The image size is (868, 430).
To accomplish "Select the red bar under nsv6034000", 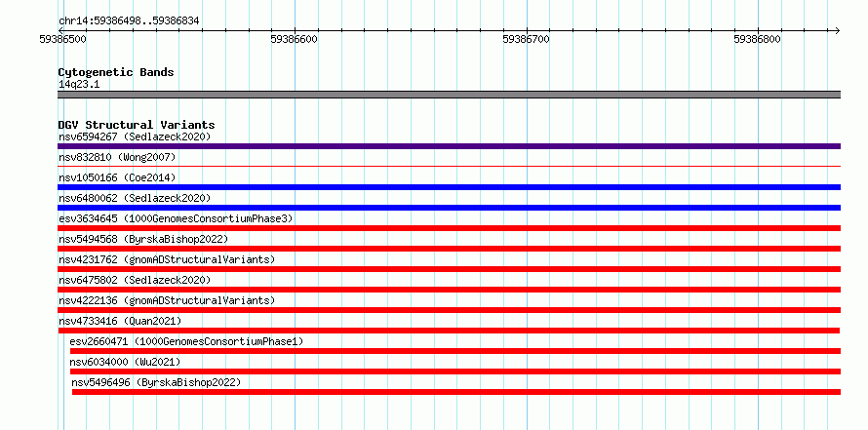I will [x=455, y=371].
